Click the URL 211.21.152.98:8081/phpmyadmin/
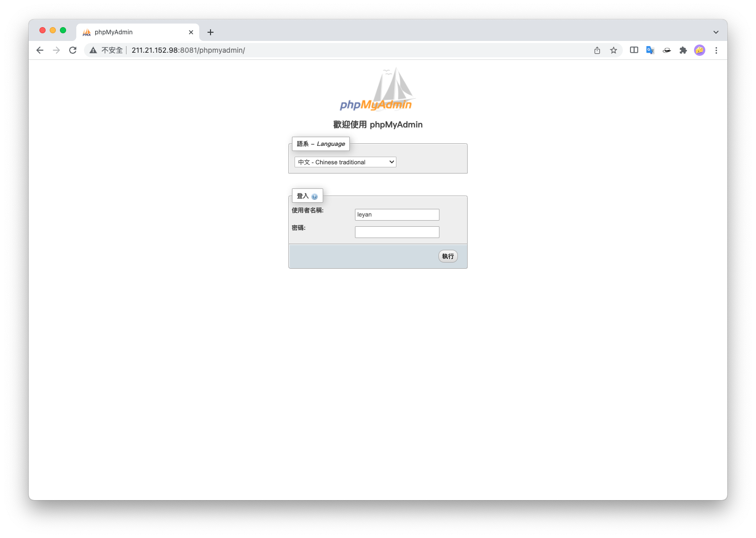This screenshot has height=538, width=756. (x=188, y=50)
